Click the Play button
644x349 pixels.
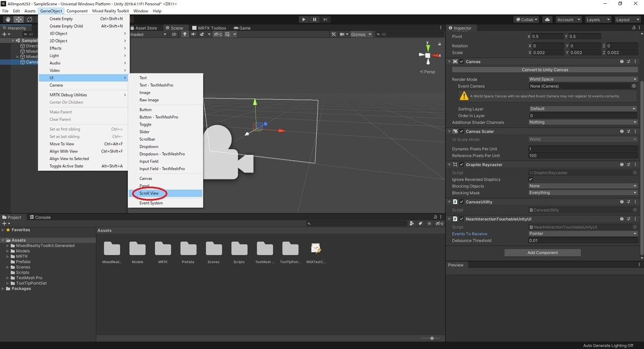tap(304, 19)
